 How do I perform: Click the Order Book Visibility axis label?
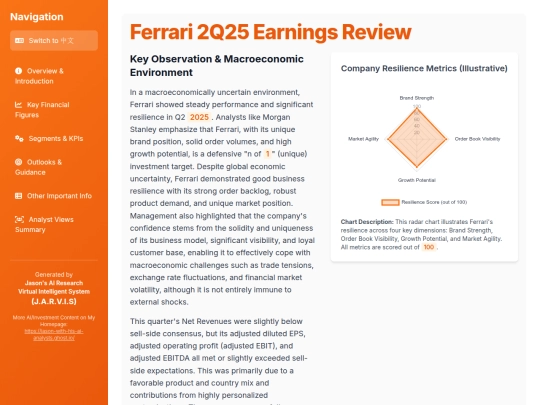(x=477, y=139)
